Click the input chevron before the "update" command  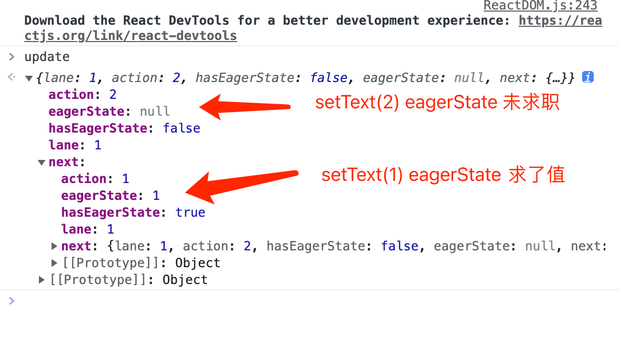[12, 57]
